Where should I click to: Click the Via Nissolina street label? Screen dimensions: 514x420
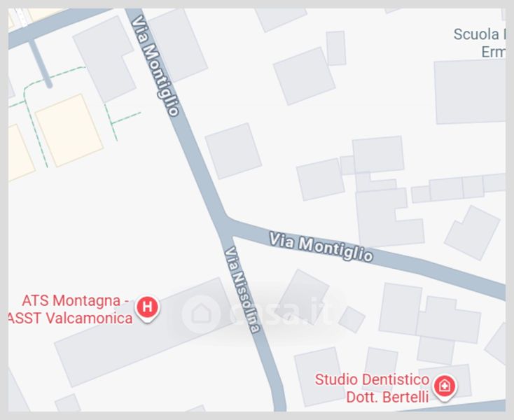coord(242,290)
